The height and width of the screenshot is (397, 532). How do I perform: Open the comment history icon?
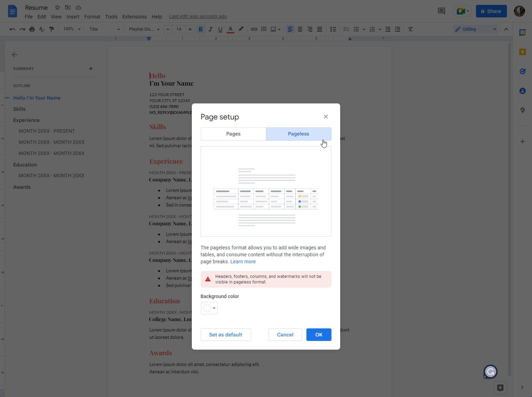441,11
